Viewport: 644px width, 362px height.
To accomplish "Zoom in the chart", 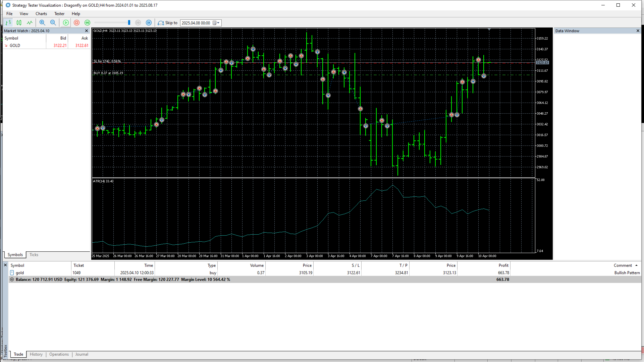I will click(42, 23).
